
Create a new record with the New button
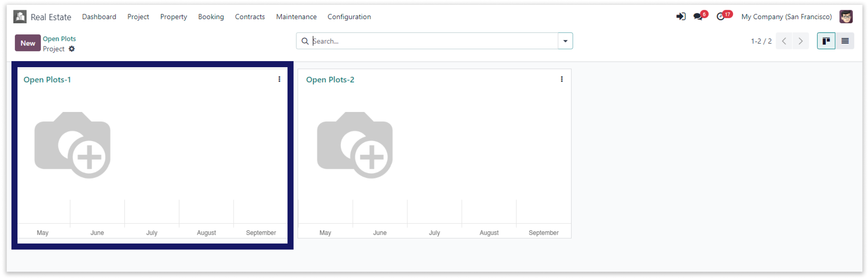27,43
